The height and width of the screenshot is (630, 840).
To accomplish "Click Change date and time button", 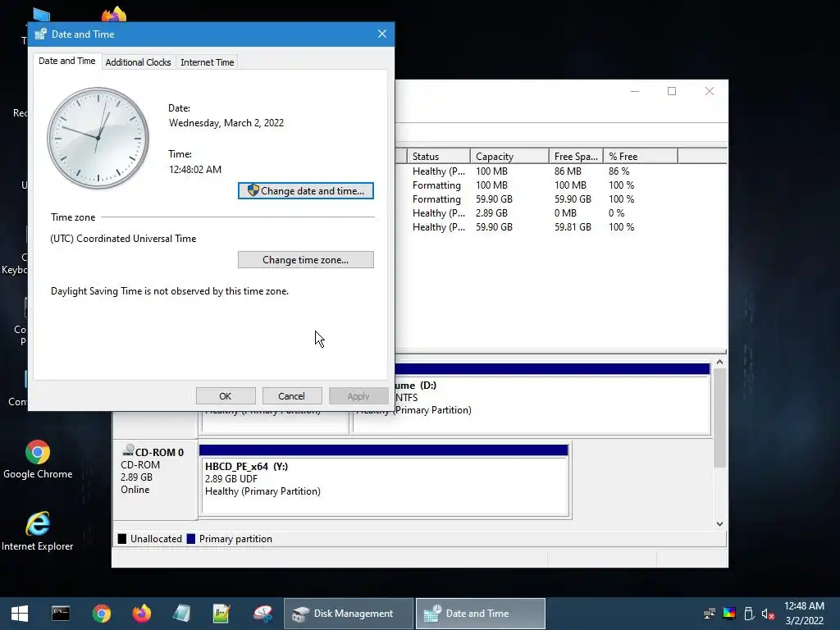I will pyautogui.click(x=306, y=190).
